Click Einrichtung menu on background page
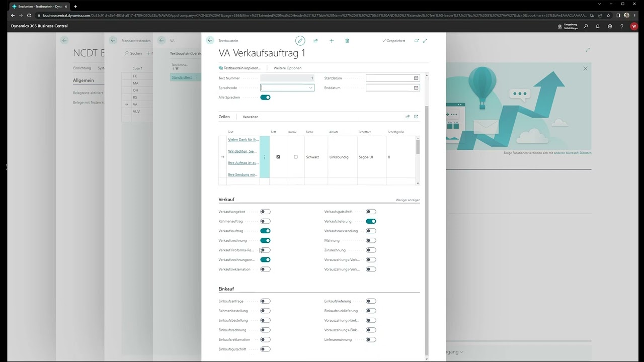644x362 pixels. pyautogui.click(x=82, y=68)
